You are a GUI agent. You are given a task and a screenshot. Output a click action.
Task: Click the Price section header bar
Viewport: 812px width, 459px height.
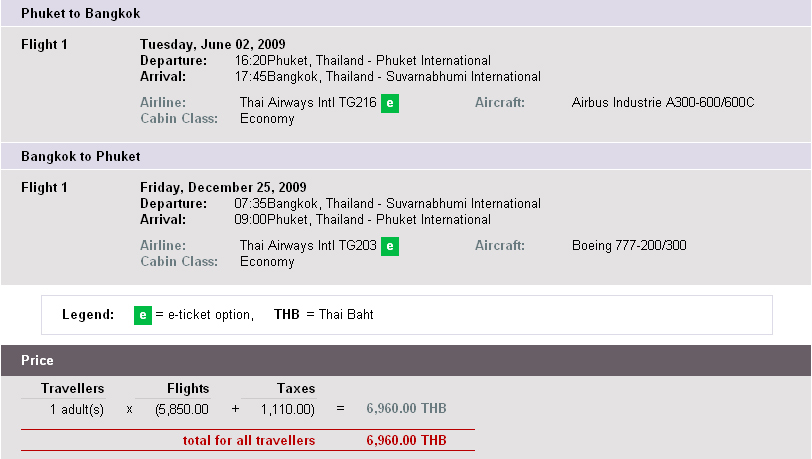pos(406,361)
